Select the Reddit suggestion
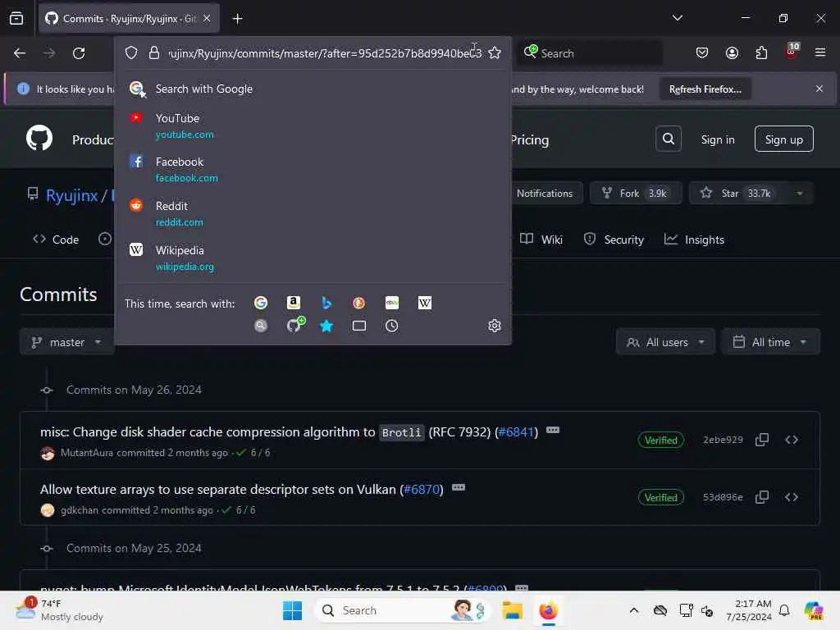The image size is (840, 630). click(x=313, y=213)
